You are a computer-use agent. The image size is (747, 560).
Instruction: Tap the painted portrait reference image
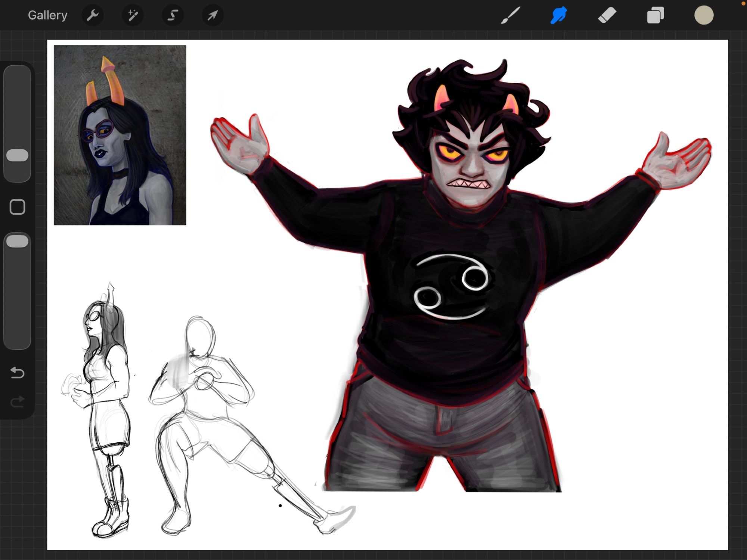point(120,135)
